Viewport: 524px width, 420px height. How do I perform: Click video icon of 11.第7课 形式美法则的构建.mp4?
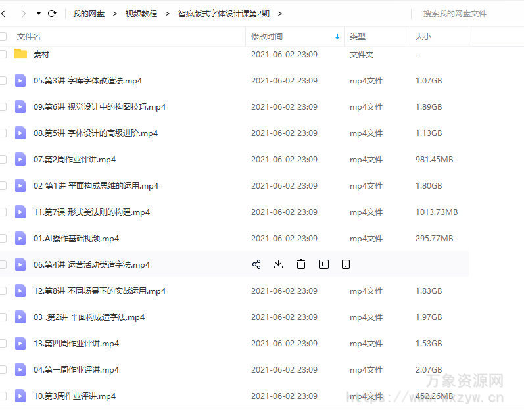pos(20,212)
